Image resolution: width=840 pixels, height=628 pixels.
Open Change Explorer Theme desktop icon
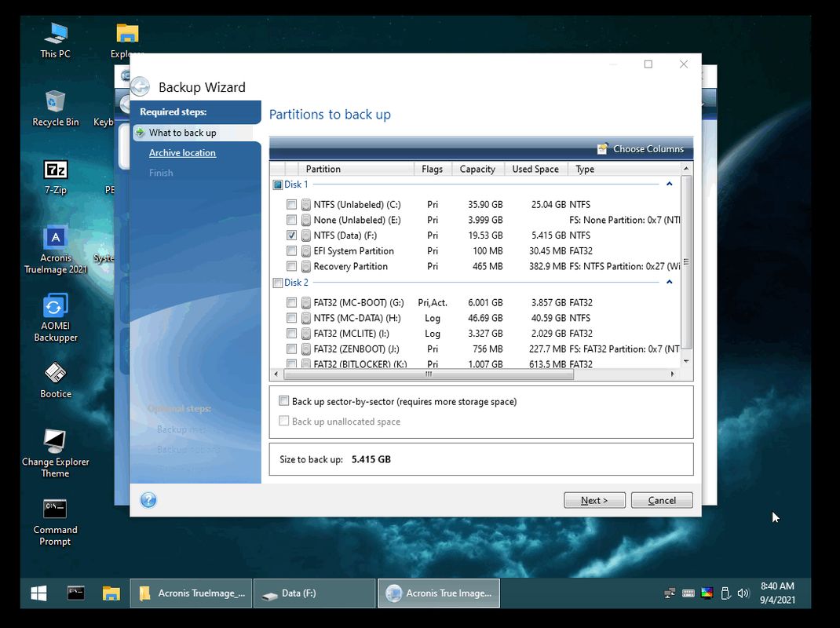(55, 453)
